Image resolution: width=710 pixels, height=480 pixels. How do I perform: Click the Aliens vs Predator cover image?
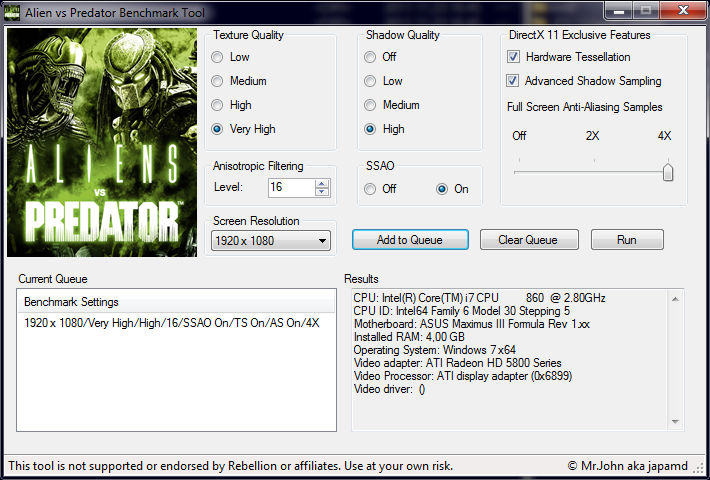coord(102,142)
